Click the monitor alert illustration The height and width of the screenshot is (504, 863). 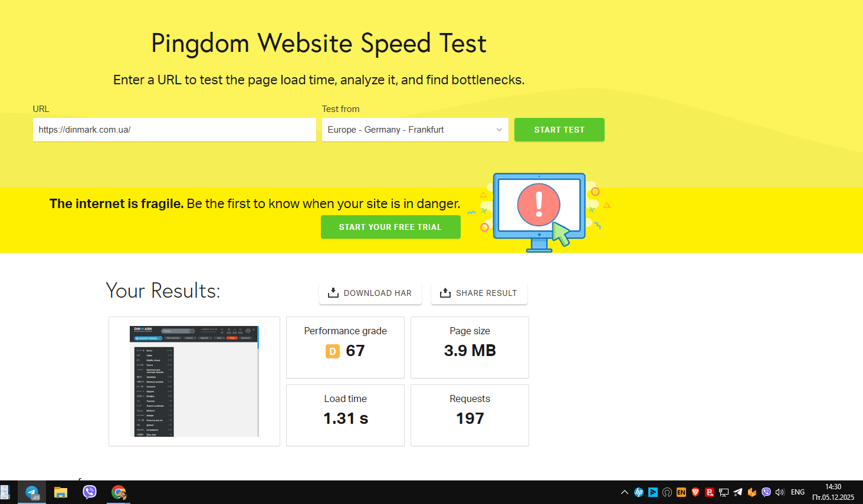pyautogui.click(x=539, y=212)
